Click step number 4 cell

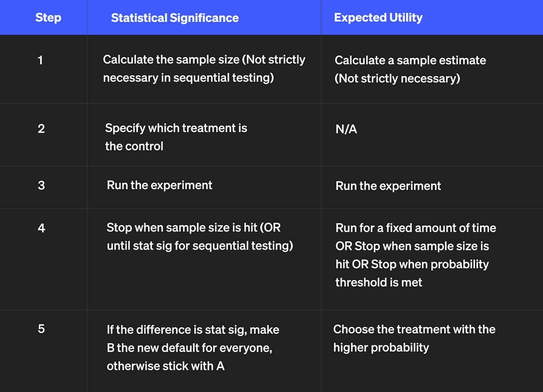(41, 228)
